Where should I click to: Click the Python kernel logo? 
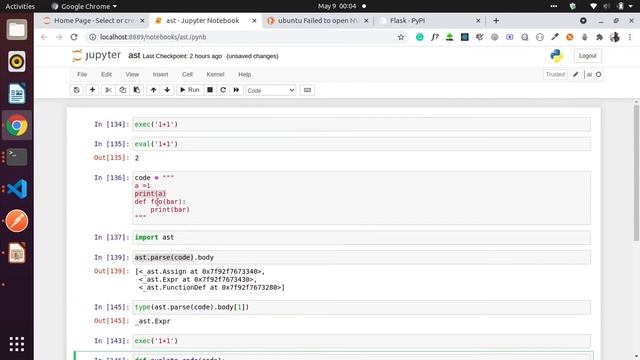(556, 56)
